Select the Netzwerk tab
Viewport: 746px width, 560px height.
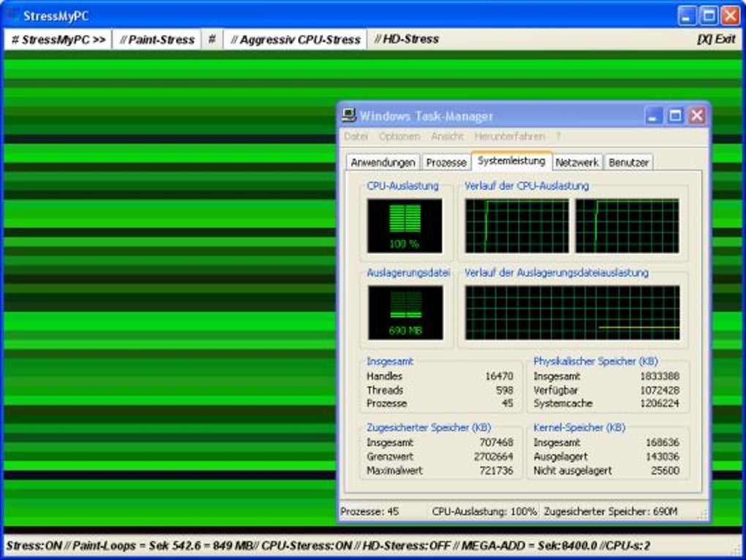[576, 162]
